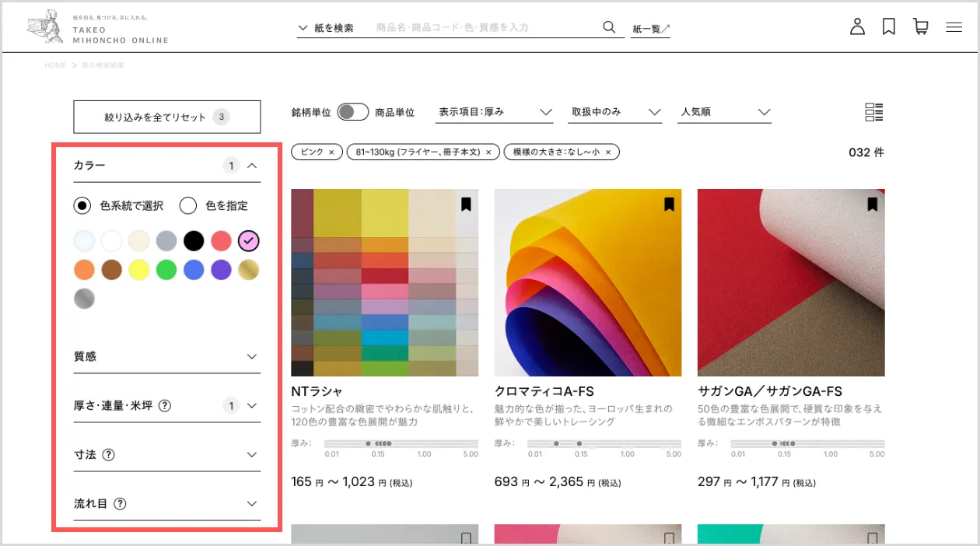
Task: Select the 色系統で選択 radio button
Action: (x=82, y=206)
